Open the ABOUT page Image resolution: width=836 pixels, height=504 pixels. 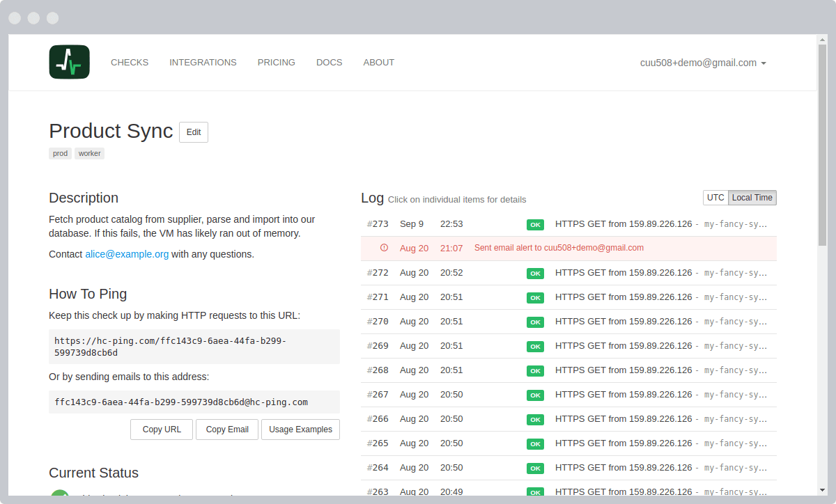[x=378, y=62]
